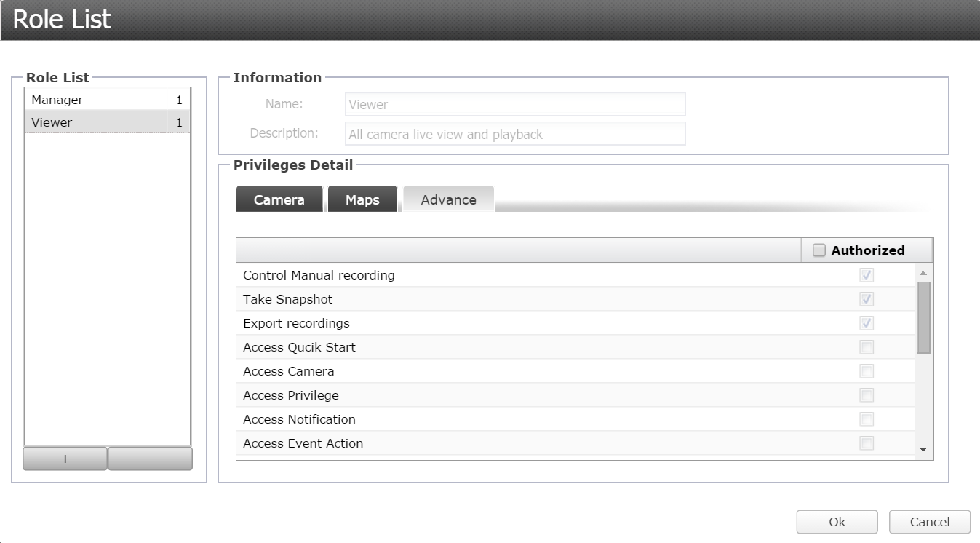Image resolution: width=980 pixels, height=543 pixels.
Task: Click the 'Control Manual recording' text
Action: [319, 275]
